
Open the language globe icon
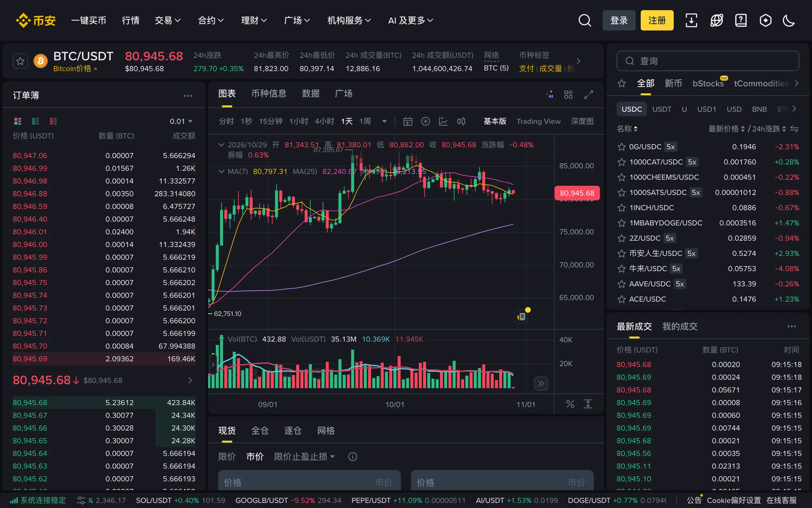coord(717,20)
